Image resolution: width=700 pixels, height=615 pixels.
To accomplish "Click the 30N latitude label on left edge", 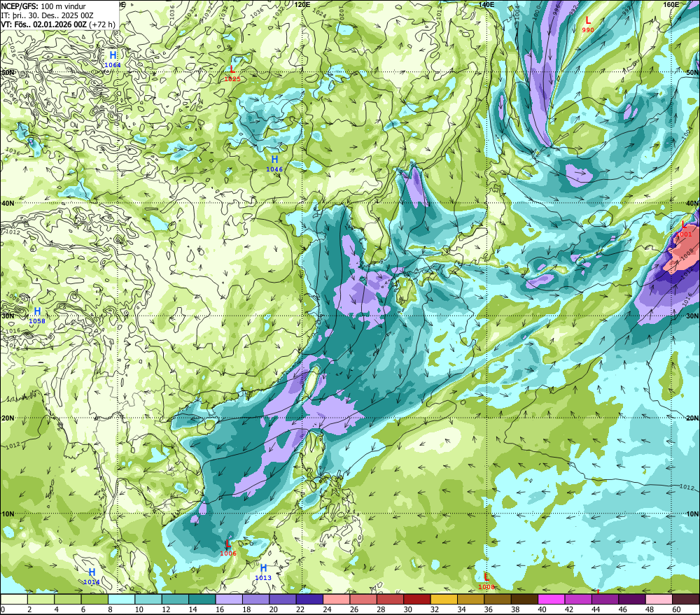I will point(8,316).
